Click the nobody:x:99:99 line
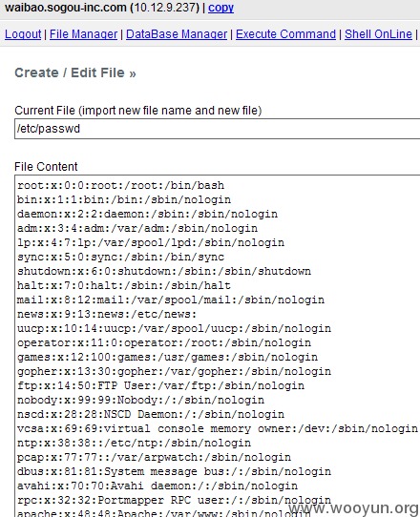Screen dimensions: 420x517 click(140, 400)
